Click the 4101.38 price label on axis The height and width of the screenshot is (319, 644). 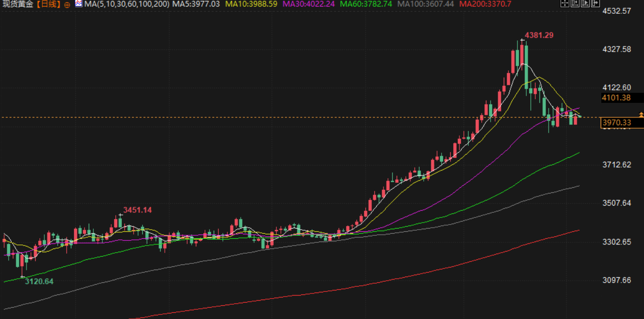(616, 98)
